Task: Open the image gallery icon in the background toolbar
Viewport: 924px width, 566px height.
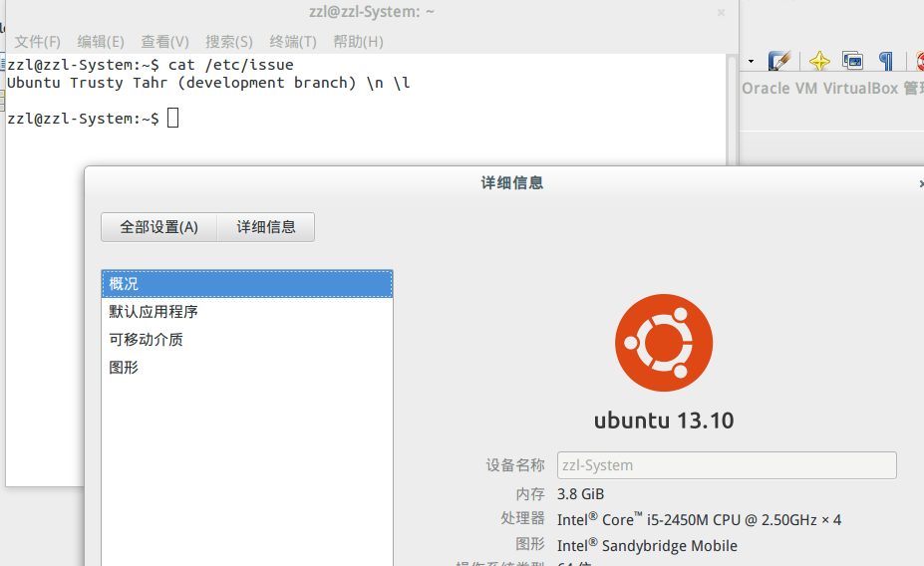Action: (x=852, y=61)
